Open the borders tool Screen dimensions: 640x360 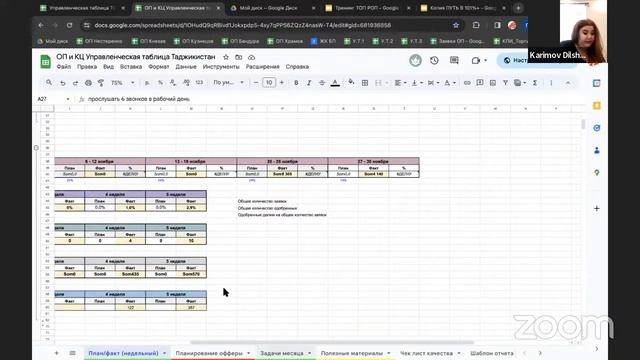click(365, 83)
